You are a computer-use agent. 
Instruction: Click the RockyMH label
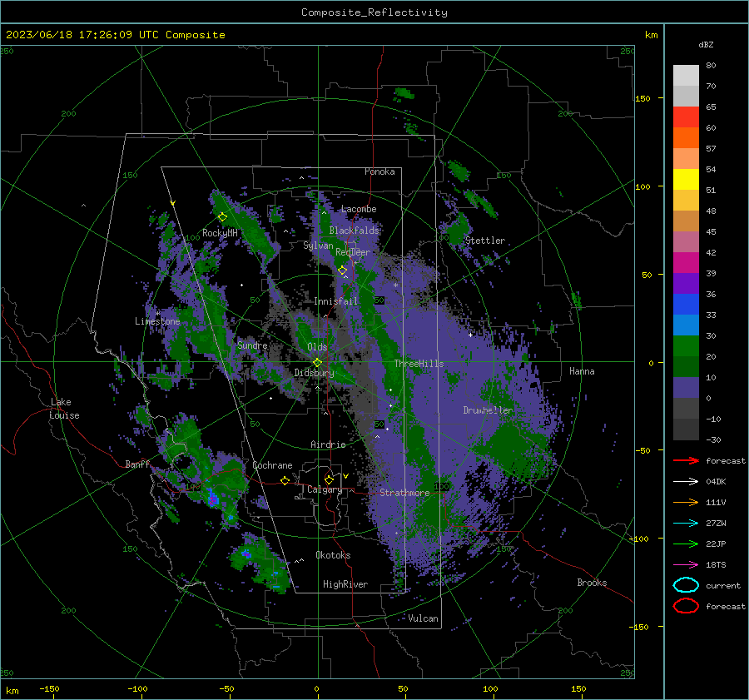[220, 233]
